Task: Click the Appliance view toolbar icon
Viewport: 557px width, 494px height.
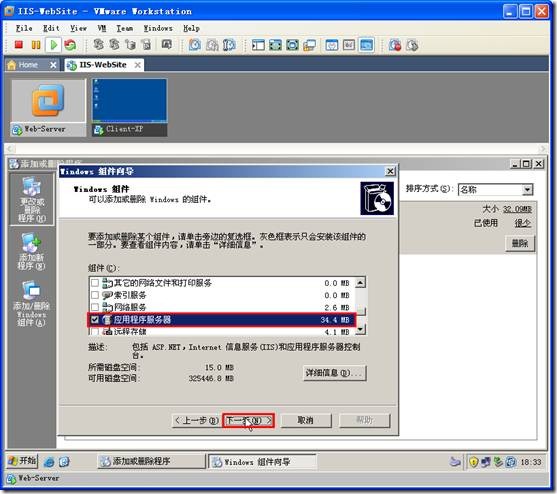Action: (x=349, y=45)
